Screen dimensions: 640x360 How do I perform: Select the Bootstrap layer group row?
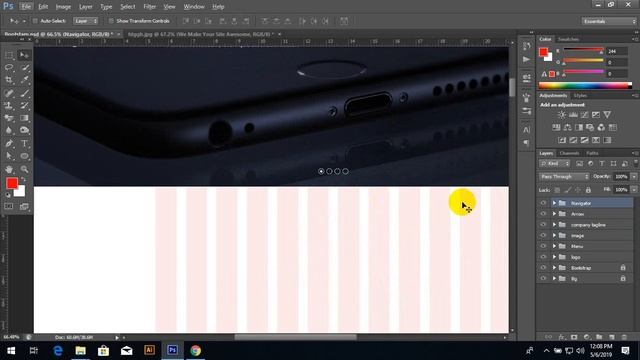[x=585, y=268]
